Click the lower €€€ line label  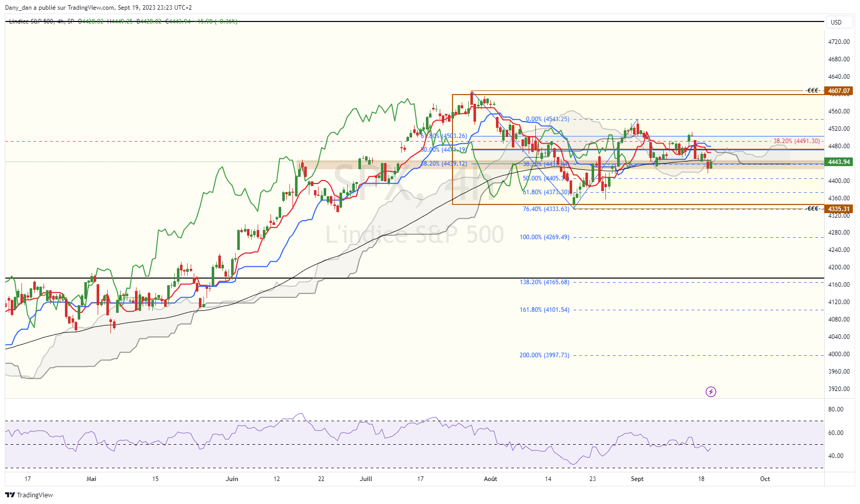point(813,209)
